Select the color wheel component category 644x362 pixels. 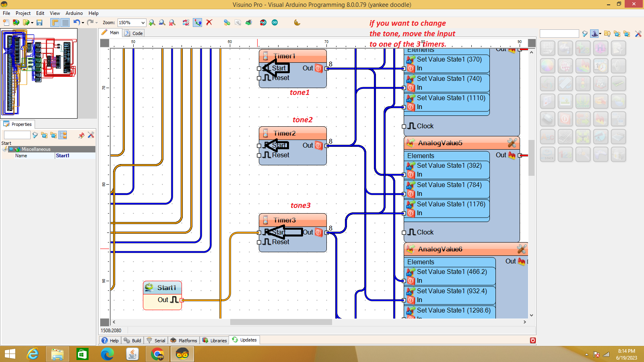point(548,66)
